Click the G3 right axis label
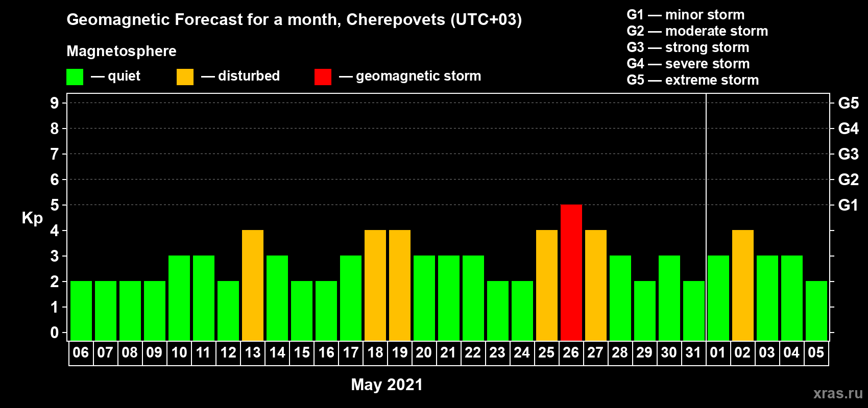868x408 pixels. 849,154
